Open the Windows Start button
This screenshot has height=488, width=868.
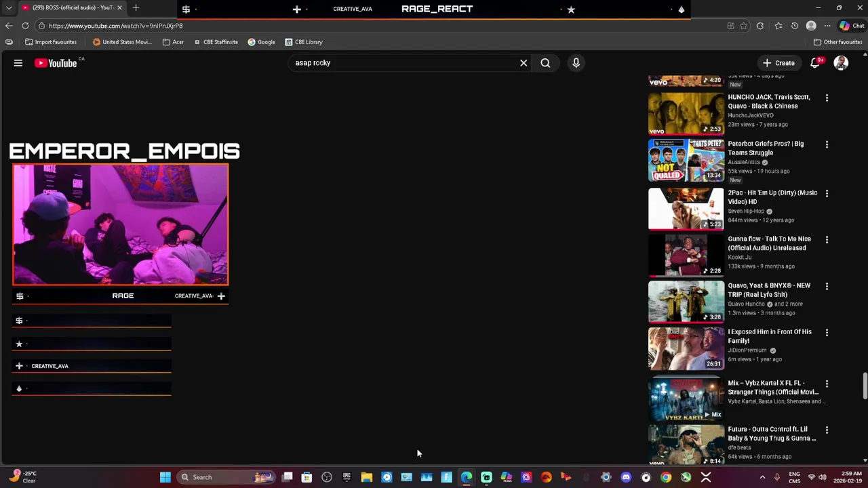tap(165, 477)
